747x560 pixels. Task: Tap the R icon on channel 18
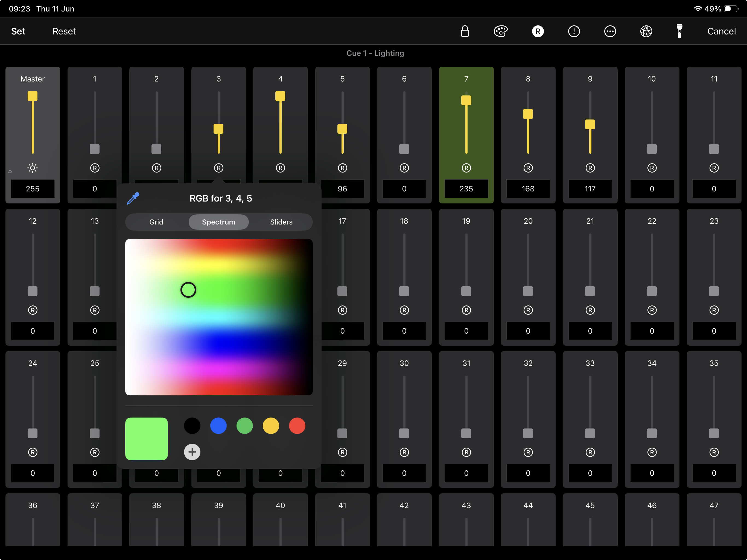[404, 310]
